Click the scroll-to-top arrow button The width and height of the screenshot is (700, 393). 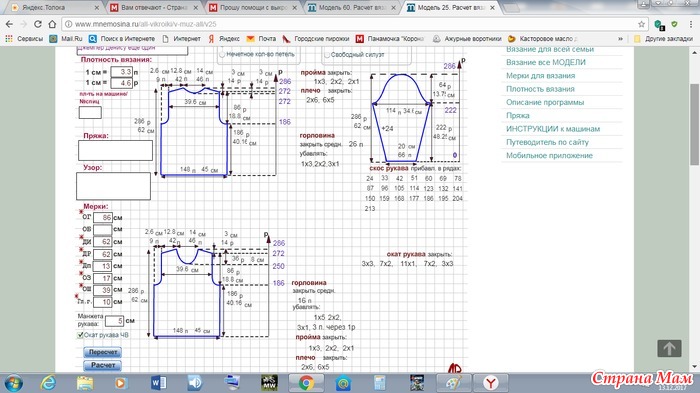click(x=669, y=348)
